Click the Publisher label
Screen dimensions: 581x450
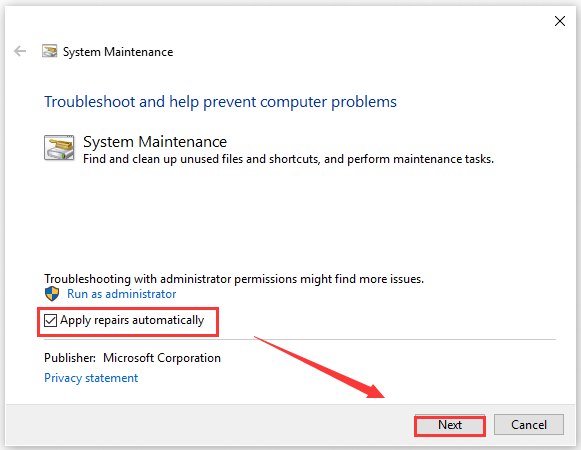(x=70, y=358)
